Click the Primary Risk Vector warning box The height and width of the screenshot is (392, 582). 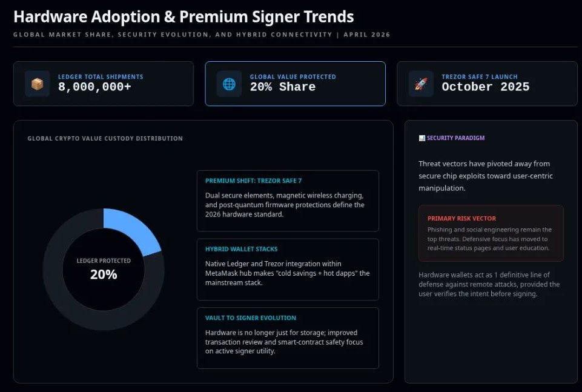[x=491, y=233]
